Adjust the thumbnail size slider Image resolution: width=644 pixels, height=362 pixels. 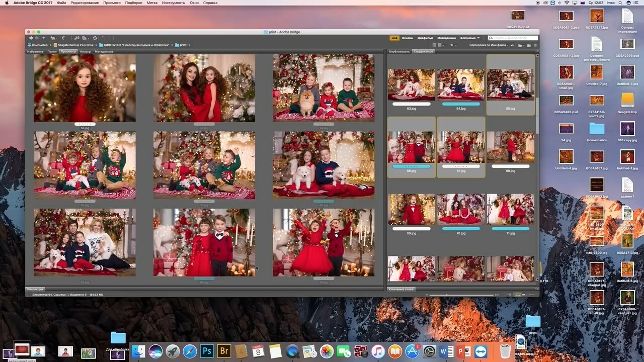461,295
